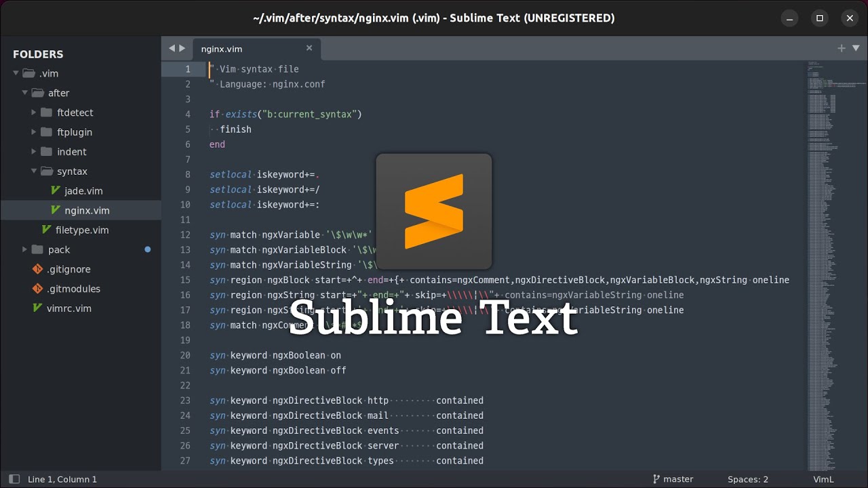This screenshot has height=488, width=868.
Task: Close the nginx.vim tab
Action: click(309, 48)
